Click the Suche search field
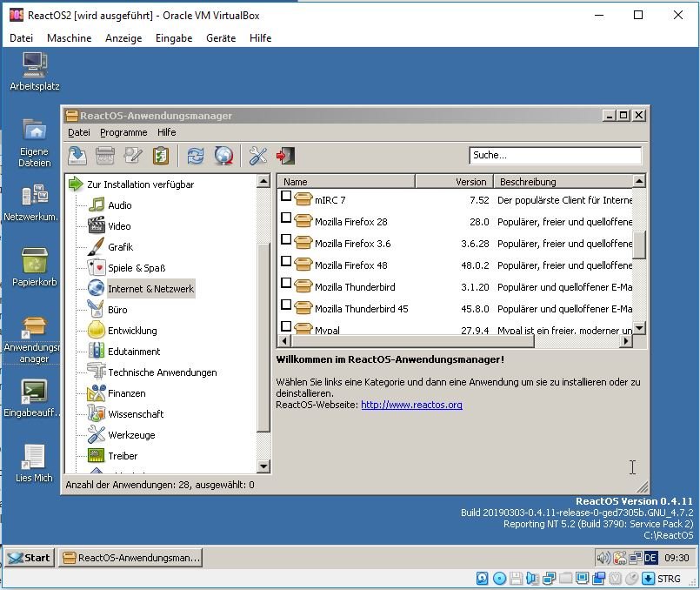The image size is (700, 590). coord(555,156)
